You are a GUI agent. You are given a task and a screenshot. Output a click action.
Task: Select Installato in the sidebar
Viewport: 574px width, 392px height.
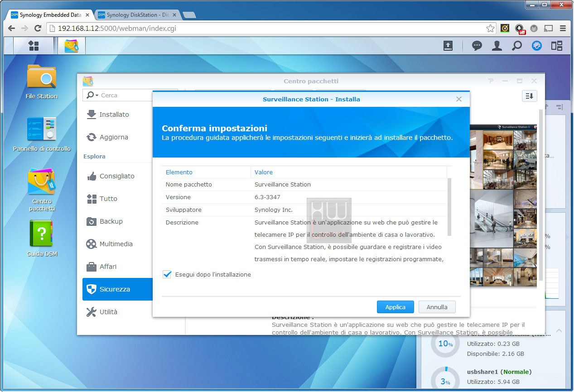[x=117, y=115]
